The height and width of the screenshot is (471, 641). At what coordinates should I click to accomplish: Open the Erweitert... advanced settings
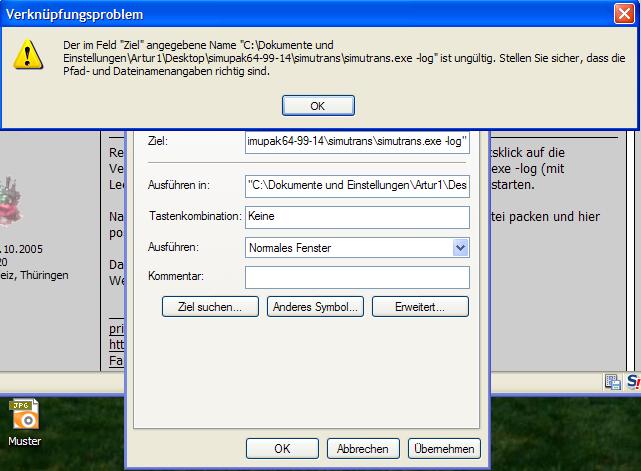tap(419, 307)
